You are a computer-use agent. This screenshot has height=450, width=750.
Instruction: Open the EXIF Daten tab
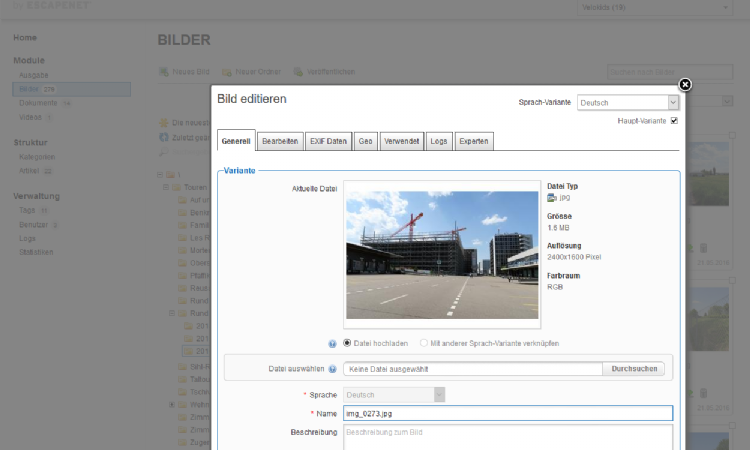[327, 141]
